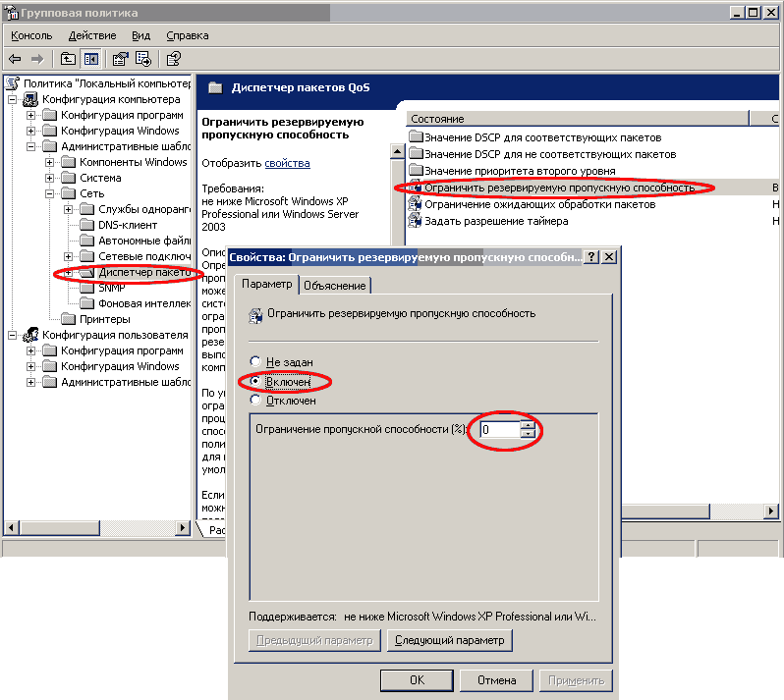Click the list pane scroll-right arrow
Screen dimensions: 784x700
[x=771, y=512]
